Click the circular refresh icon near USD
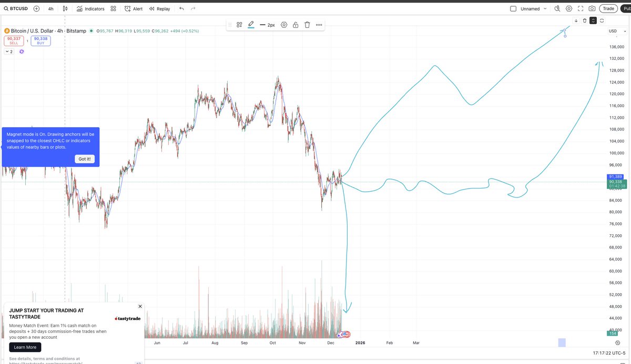Image resolution: width=631 pixels, height=364 pixels. pos(601,20)
